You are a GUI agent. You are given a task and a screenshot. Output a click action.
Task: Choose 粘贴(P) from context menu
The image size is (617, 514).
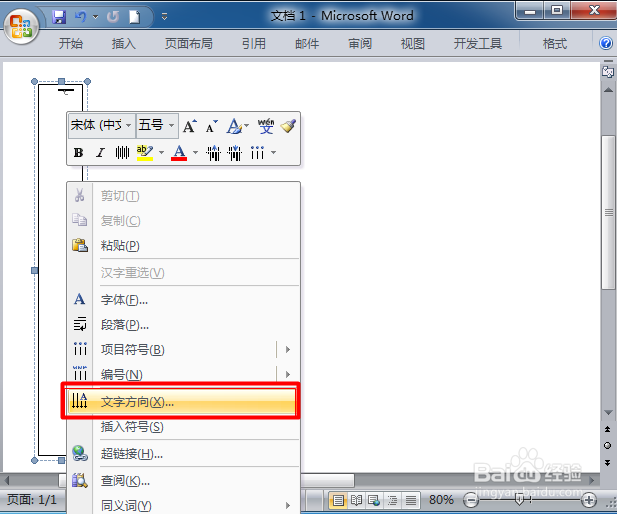coord(184,246)
